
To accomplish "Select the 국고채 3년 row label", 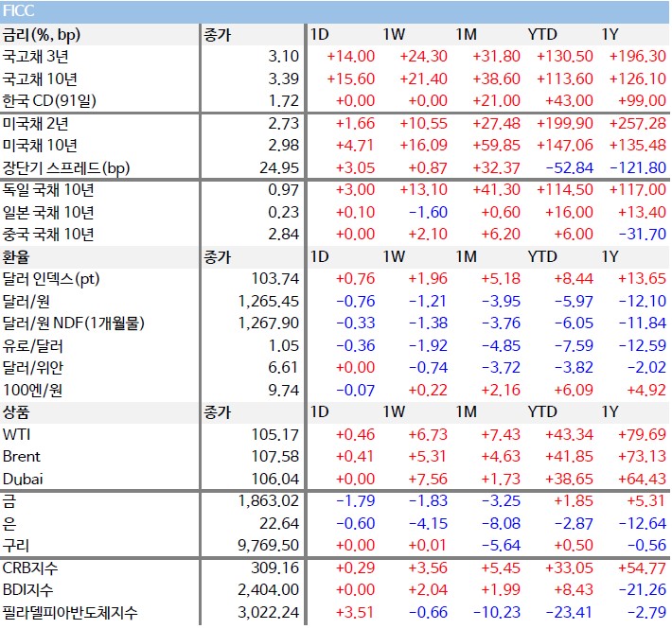I will coord(35,56).
